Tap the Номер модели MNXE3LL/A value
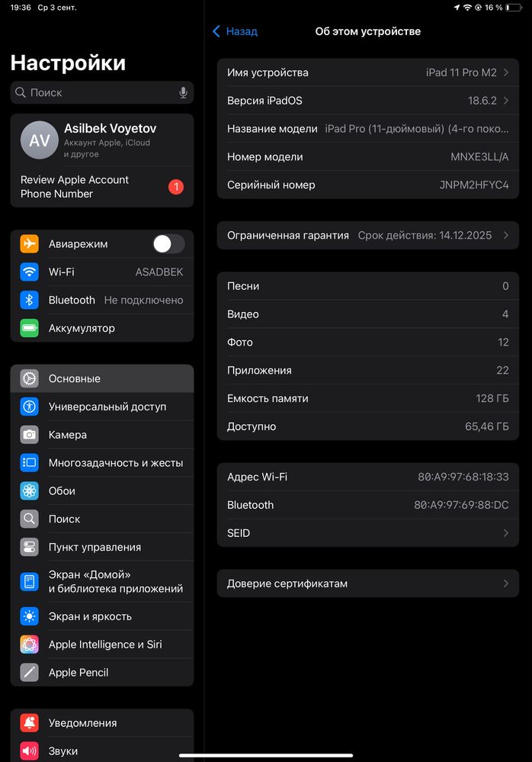This screenshot has height=762, width=532. [479, 157]
